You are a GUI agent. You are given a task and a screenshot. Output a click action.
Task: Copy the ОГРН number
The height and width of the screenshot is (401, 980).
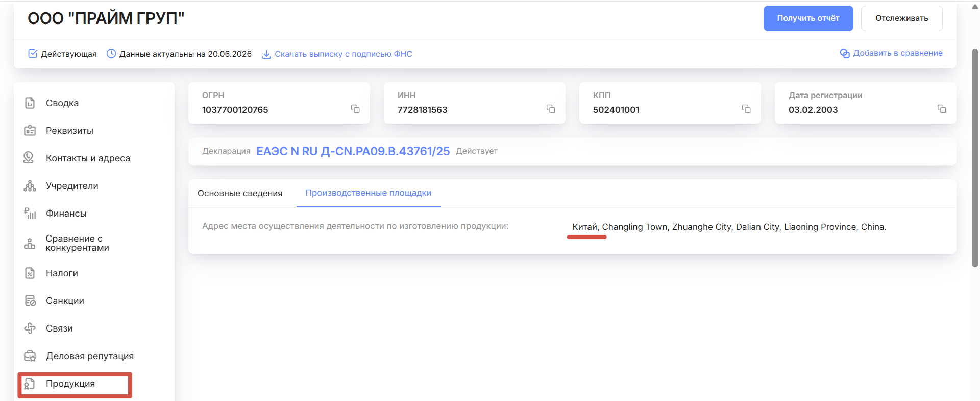pos(355,109)
